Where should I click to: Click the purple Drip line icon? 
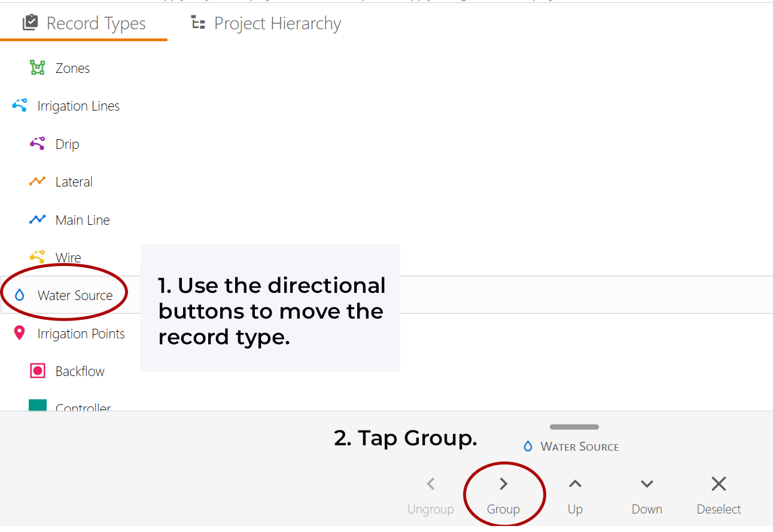38,144
